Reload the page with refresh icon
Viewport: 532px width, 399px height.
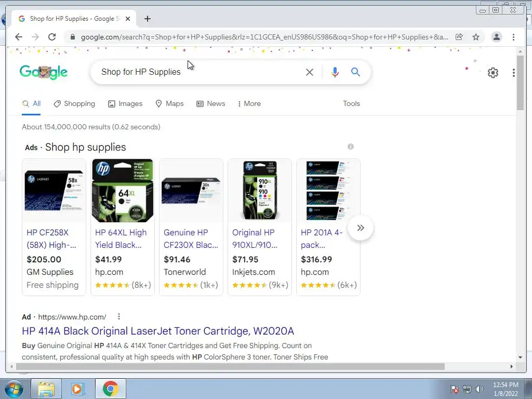coord(52,37)
